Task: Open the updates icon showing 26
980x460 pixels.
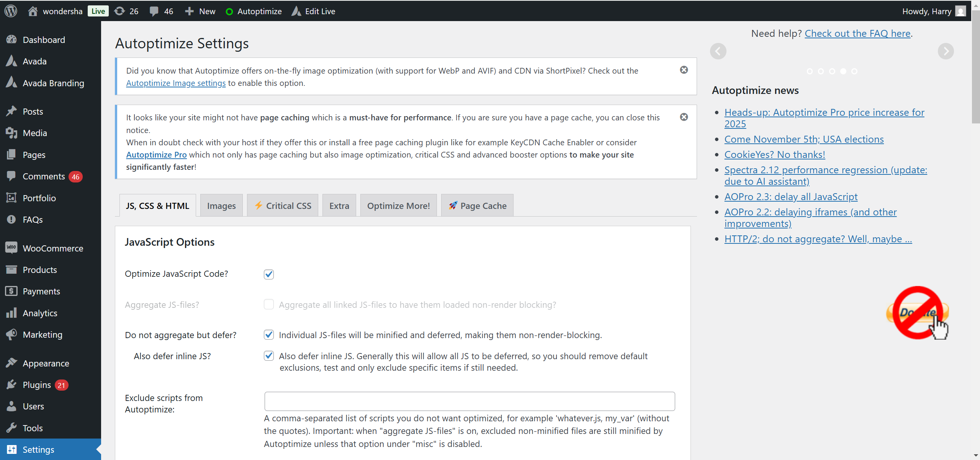Action: pos(120,11)
